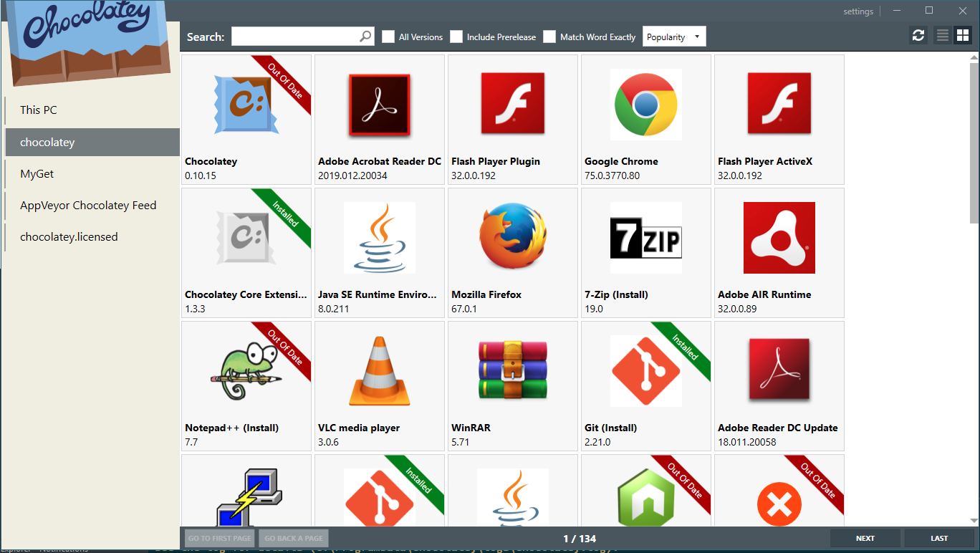
Task: Select chocolatey.licensed source
Action: 92,236
